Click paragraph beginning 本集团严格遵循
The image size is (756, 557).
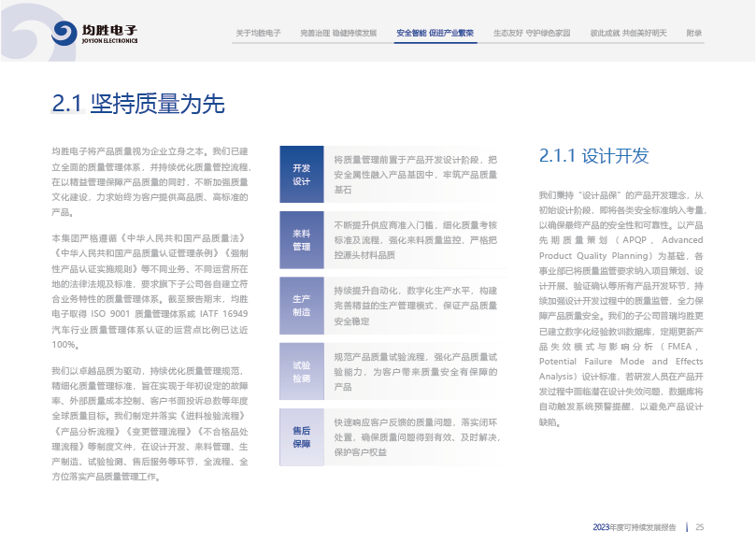click(x=150, y=292)
